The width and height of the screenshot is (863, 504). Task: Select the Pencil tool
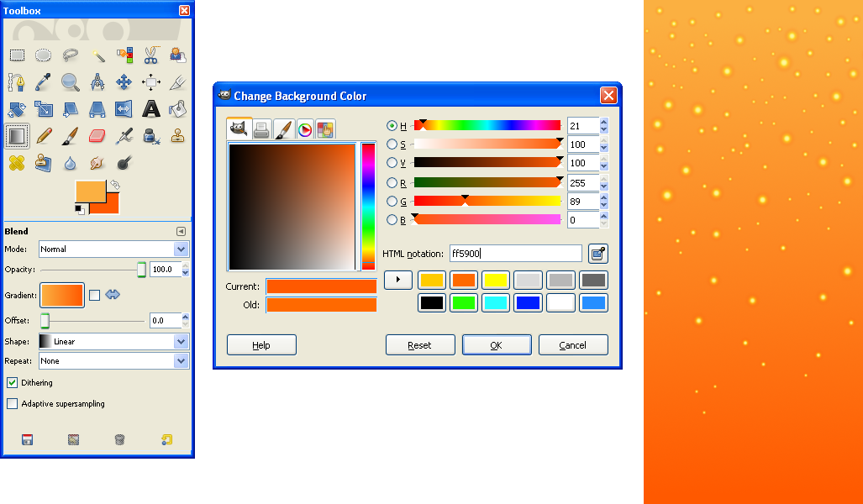[44, 136]
